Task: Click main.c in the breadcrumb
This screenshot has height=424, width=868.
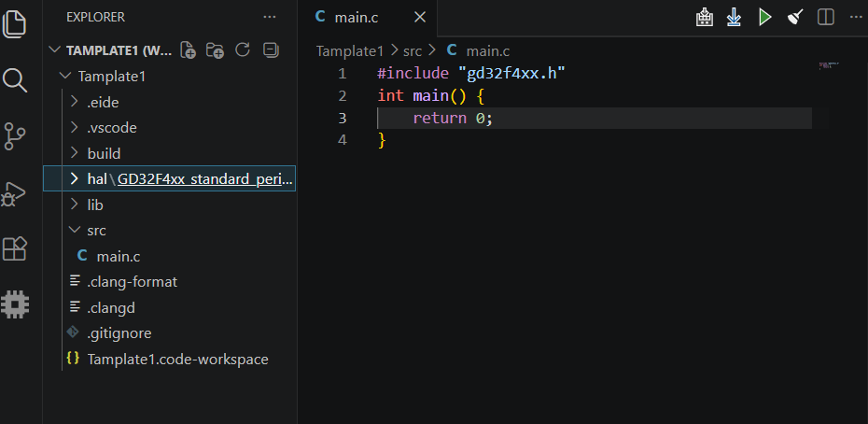Action: click(488, 51)
